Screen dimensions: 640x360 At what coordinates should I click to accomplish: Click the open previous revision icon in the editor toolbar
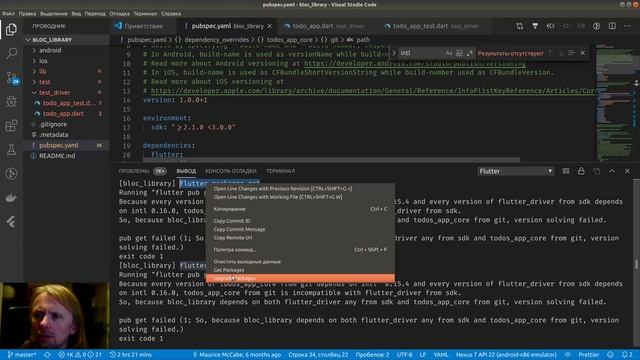click(x=550, y=26)
